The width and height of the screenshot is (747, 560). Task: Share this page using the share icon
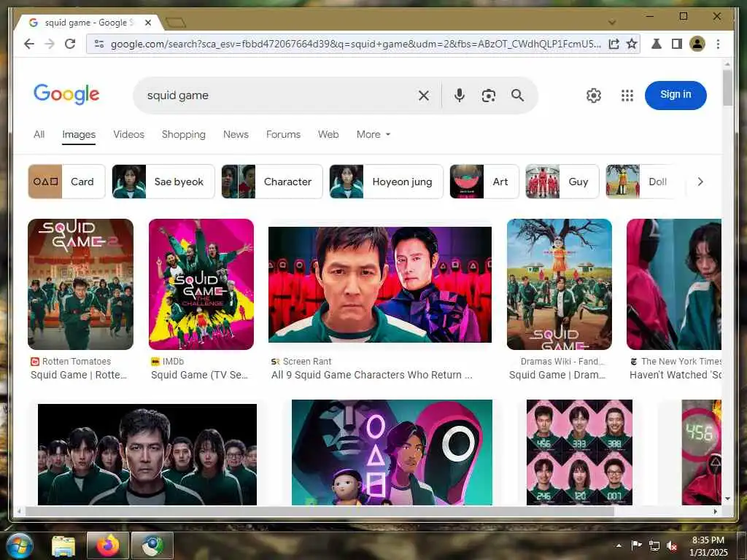pyautogui.click(x=614, y=44)
